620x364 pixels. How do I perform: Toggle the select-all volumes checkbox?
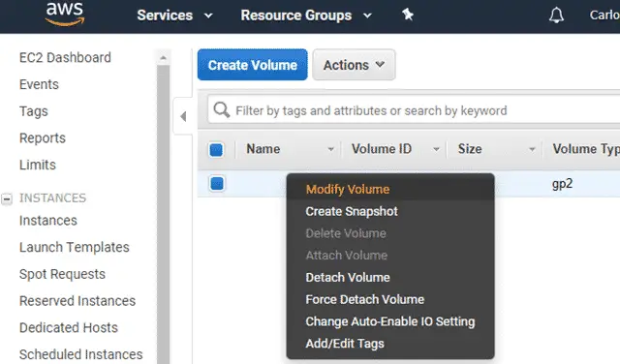click(x=216, y=150)
